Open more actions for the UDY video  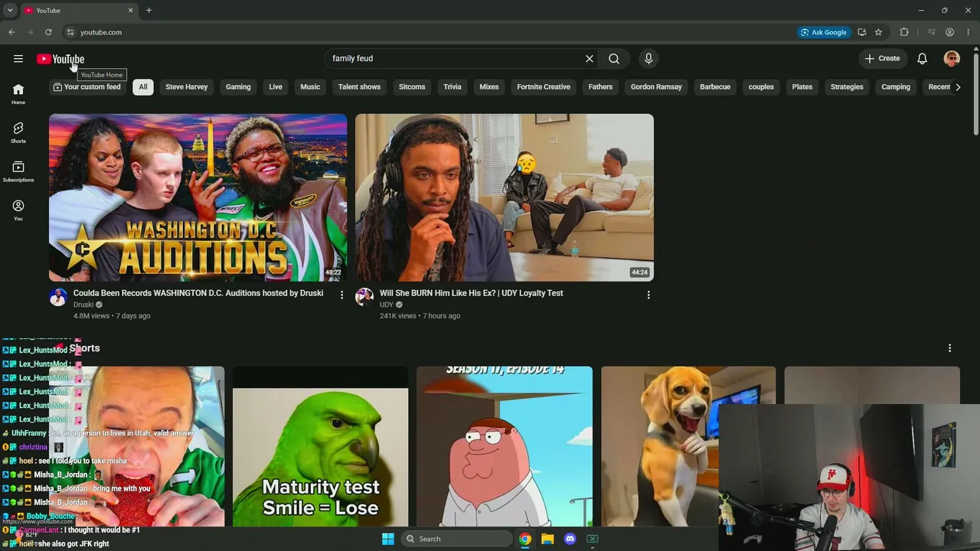(x=648, y=295)
